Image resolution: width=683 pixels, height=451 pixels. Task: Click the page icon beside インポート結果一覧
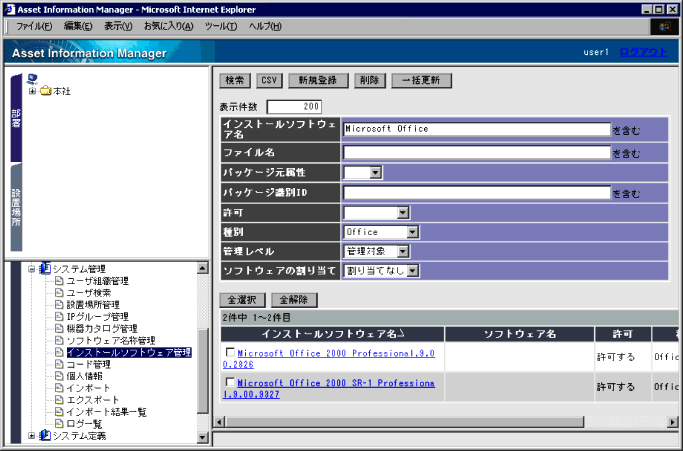click(59, 412)
